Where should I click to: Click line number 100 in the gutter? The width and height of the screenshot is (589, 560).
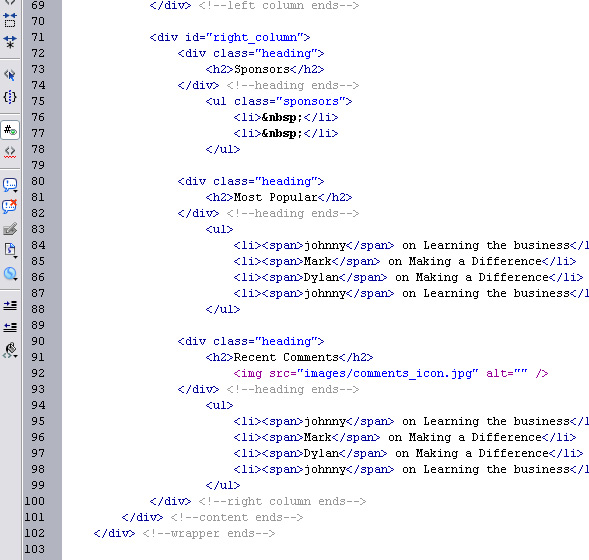pyautogui.click(x=35, y=501)
